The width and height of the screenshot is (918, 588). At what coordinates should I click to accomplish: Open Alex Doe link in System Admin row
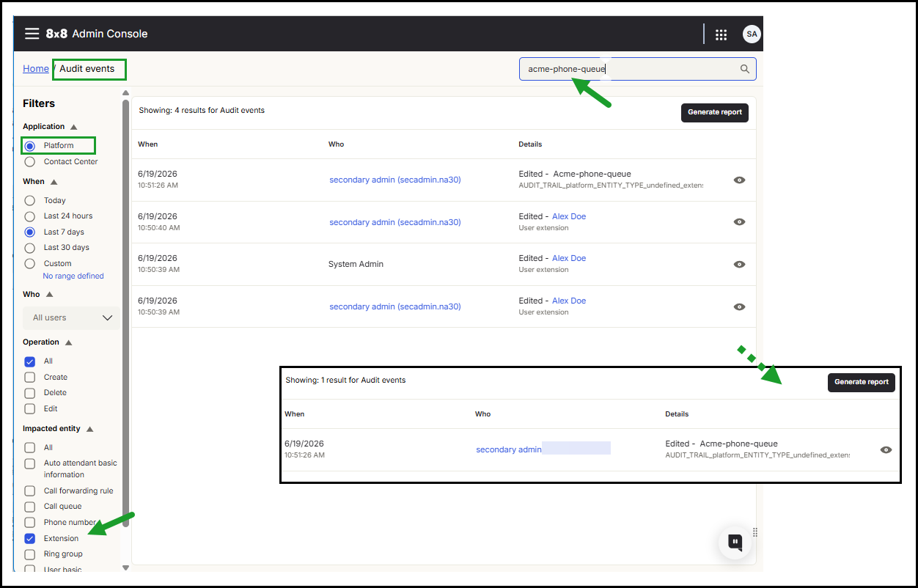click(569, 258)
